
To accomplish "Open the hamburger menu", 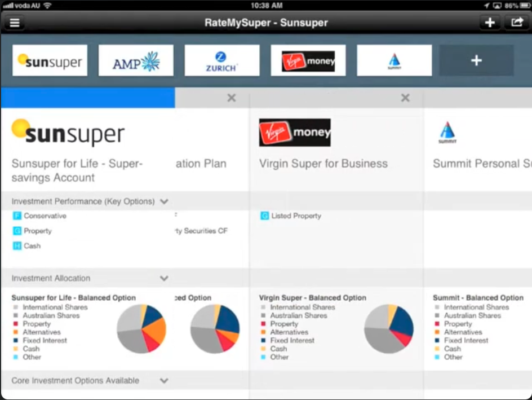I will (x=14, y=23).
